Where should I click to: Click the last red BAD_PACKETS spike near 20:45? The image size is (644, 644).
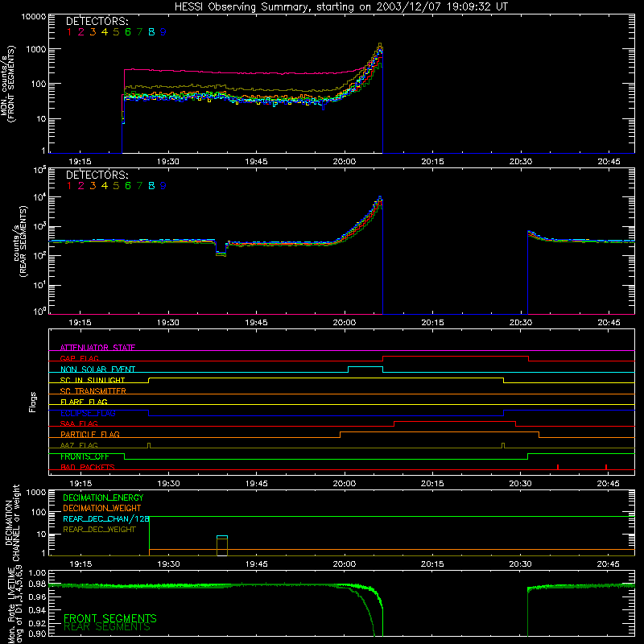tap(606, 467)
